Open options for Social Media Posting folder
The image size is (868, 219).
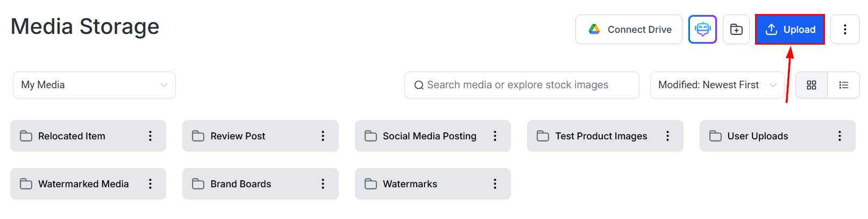point(495,136)
